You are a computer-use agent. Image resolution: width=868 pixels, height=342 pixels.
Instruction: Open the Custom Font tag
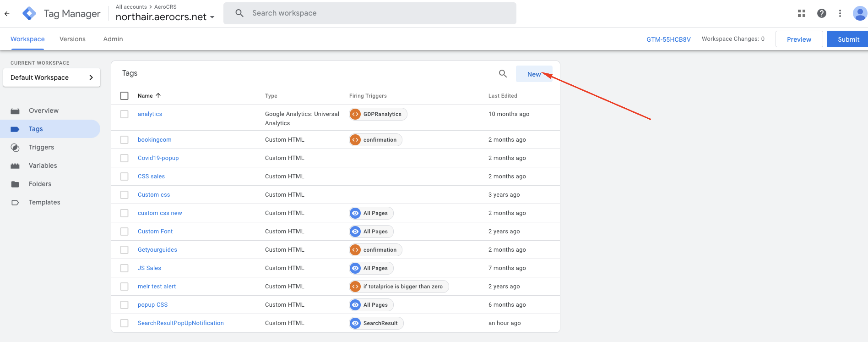pyautogui.click(x=155, y=232)
